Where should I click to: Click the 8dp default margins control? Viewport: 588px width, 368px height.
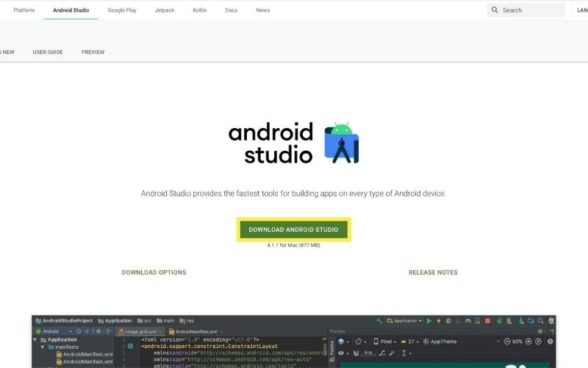368,353
